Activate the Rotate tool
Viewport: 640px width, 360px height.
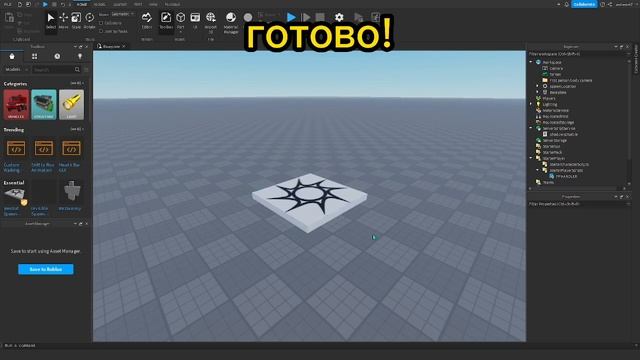89,21
